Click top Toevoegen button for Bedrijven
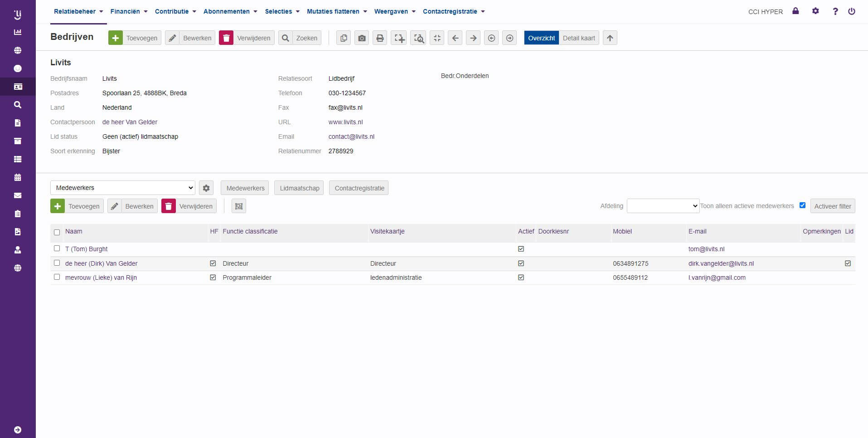 [x=135, y=38]
